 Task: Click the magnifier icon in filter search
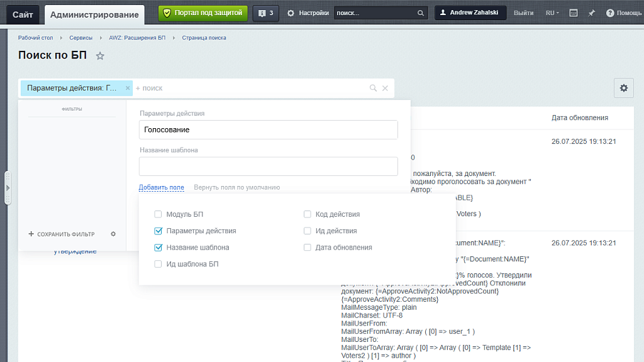coord(373,88)
